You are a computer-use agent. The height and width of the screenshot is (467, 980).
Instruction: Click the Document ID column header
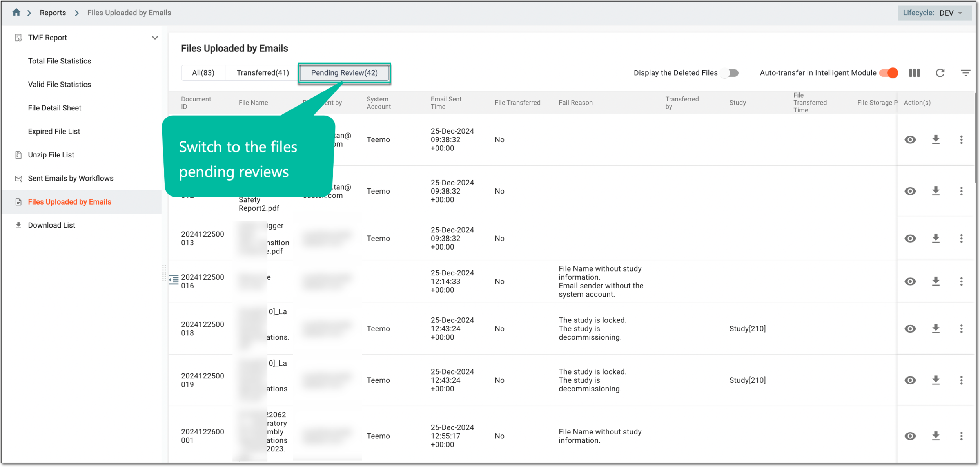pos(196,103)
